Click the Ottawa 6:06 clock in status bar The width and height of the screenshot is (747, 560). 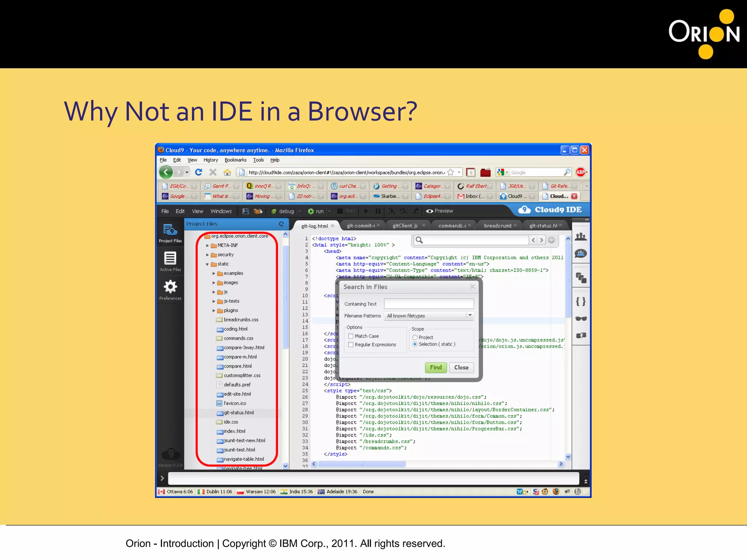click(x=176, y=492)
